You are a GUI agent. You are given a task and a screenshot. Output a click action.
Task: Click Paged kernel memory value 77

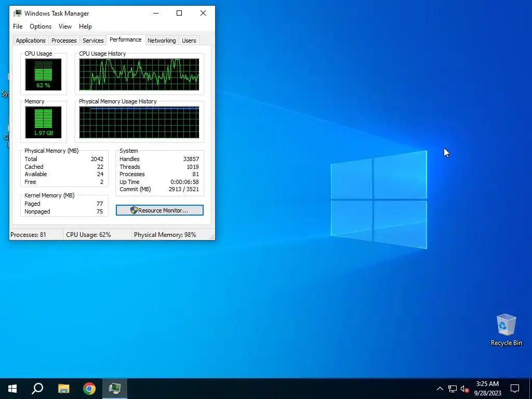point(100,204)
